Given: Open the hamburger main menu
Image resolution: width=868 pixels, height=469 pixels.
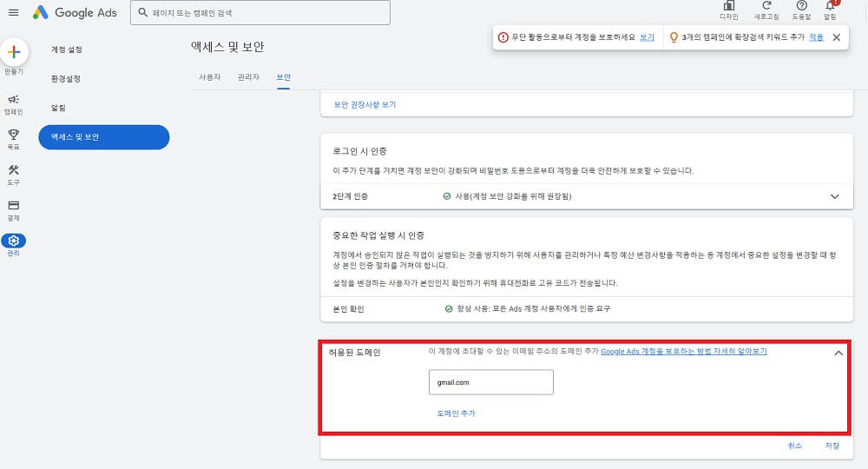Looking at the screenshot, I should click(13, 12).
